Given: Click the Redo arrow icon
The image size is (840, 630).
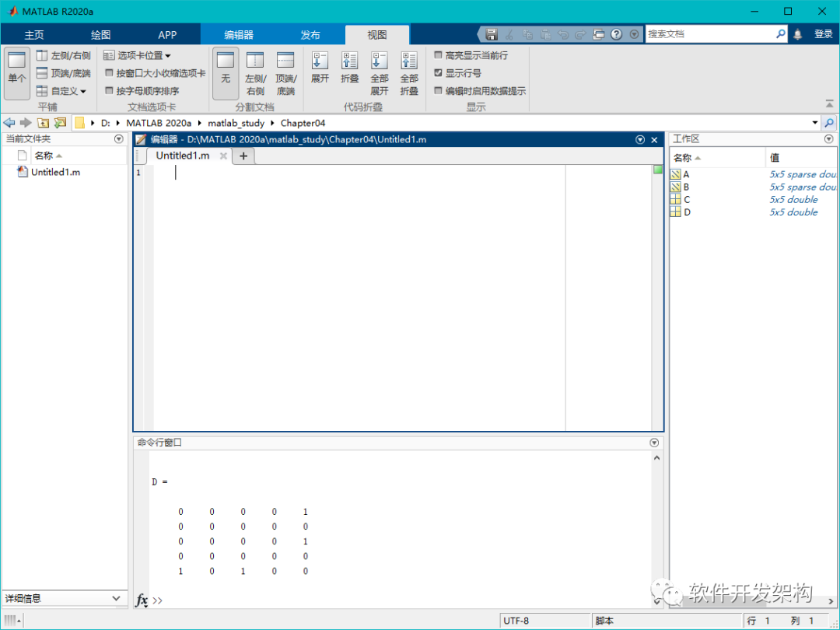Looking at the screenshot, I should (x=581, y=34).
